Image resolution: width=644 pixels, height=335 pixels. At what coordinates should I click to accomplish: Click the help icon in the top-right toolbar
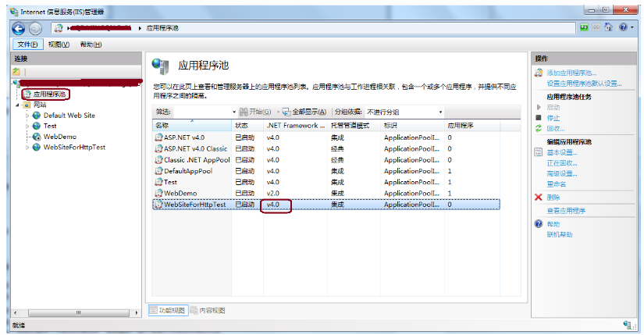click(x=622, y=27)
